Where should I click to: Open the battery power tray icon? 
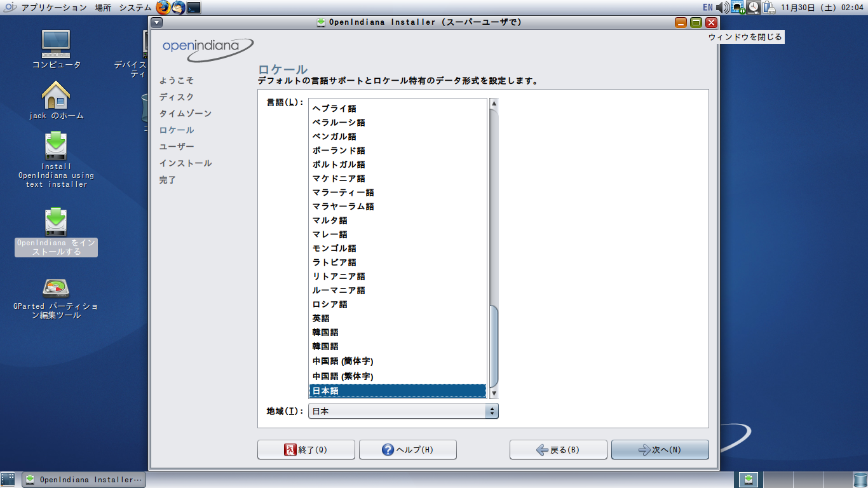(x=769, y=8)
